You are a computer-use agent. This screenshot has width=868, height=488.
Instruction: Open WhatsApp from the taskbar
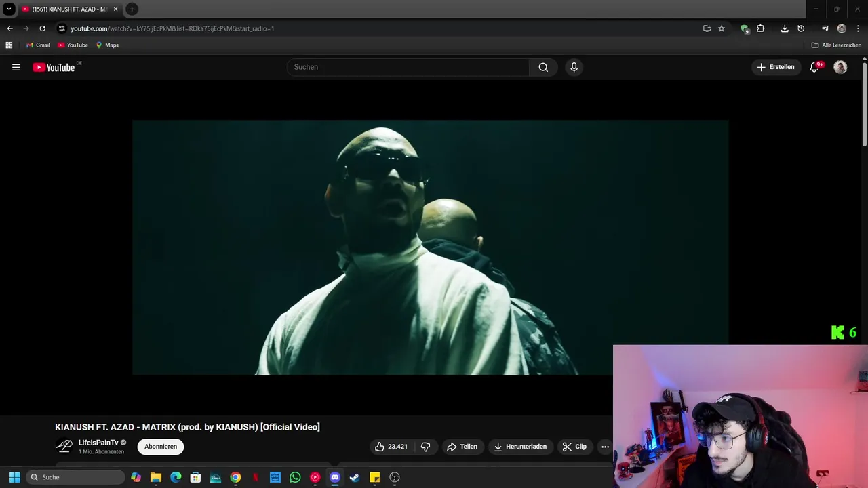[295, 477]
